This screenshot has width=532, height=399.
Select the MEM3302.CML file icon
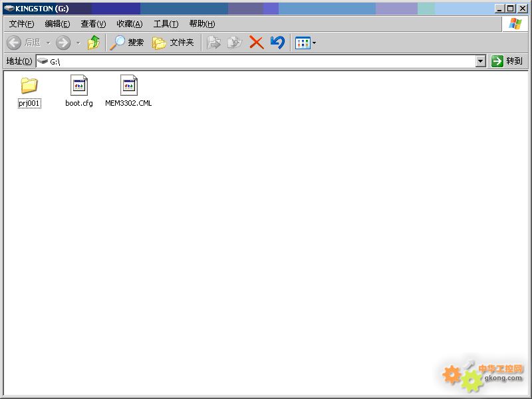pyautogui.click(x=129, y=85)
